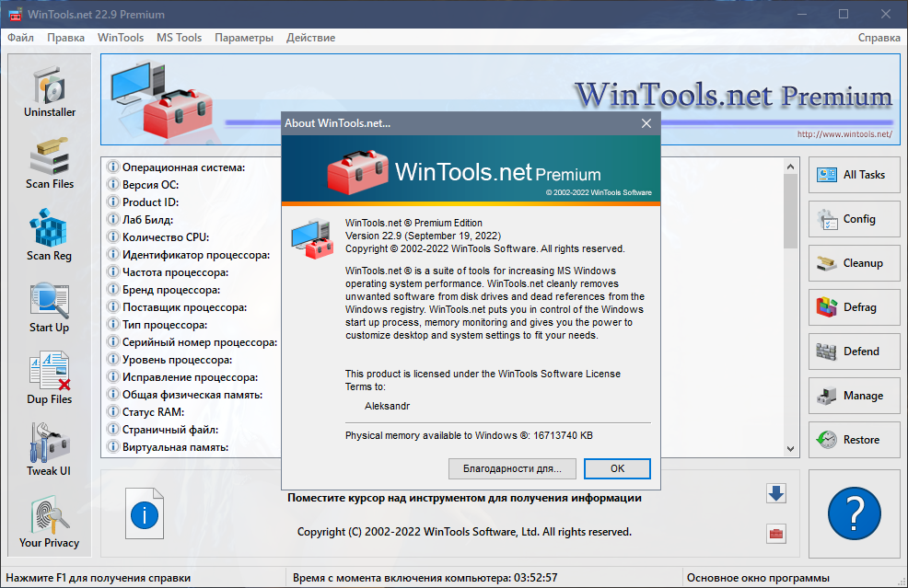
Task: Click the physical memory value 16713740 KB
Action: (563, 436)
